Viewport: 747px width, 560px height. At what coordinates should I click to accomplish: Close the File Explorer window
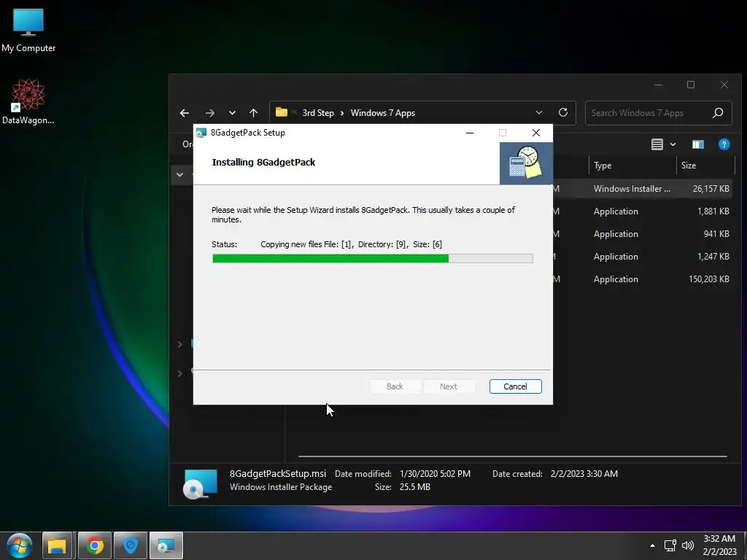point(724,85)
